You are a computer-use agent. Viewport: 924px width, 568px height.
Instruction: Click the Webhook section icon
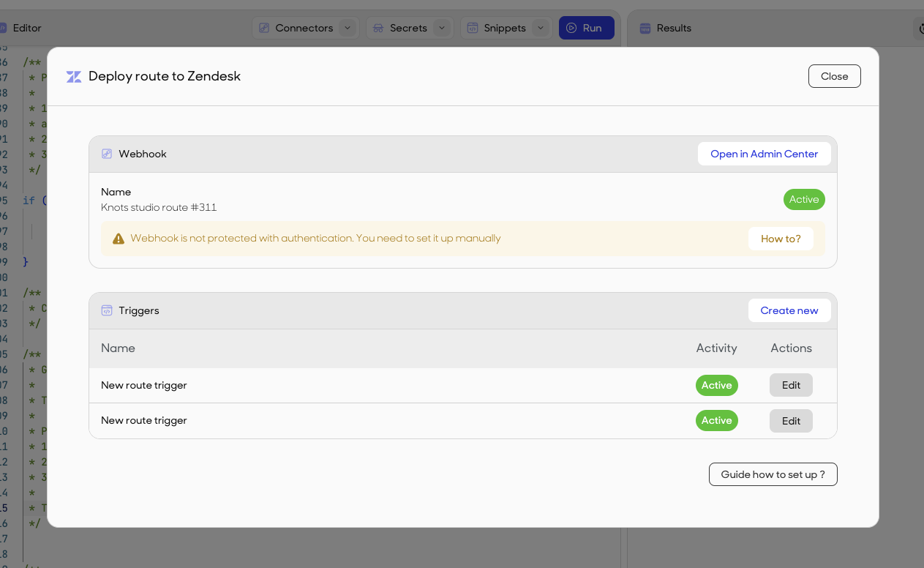107,154
